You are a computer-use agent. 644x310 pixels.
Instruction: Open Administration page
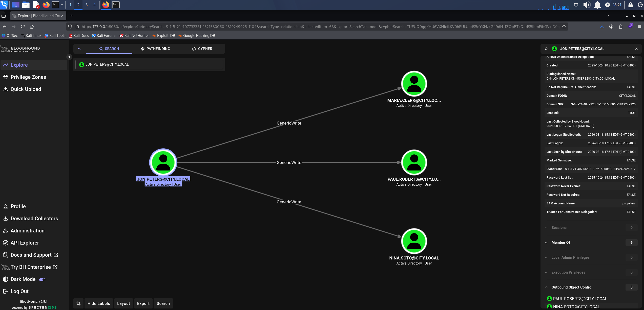(34, 231)
